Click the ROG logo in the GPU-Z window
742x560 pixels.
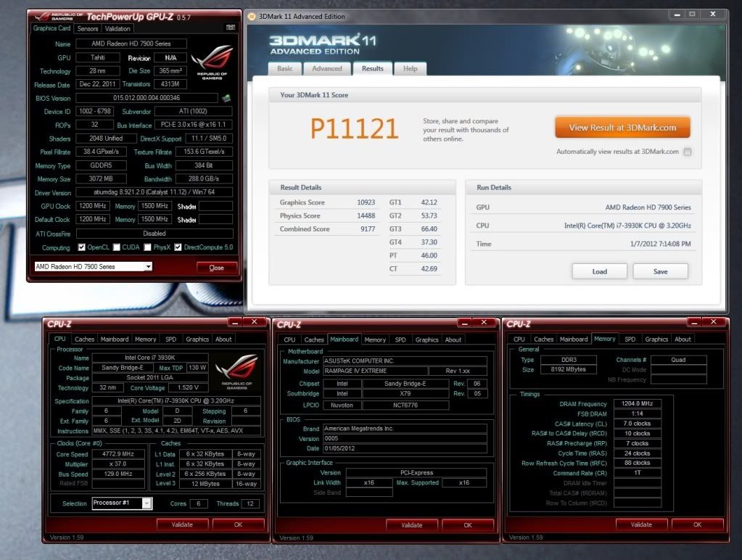point(212,62)
